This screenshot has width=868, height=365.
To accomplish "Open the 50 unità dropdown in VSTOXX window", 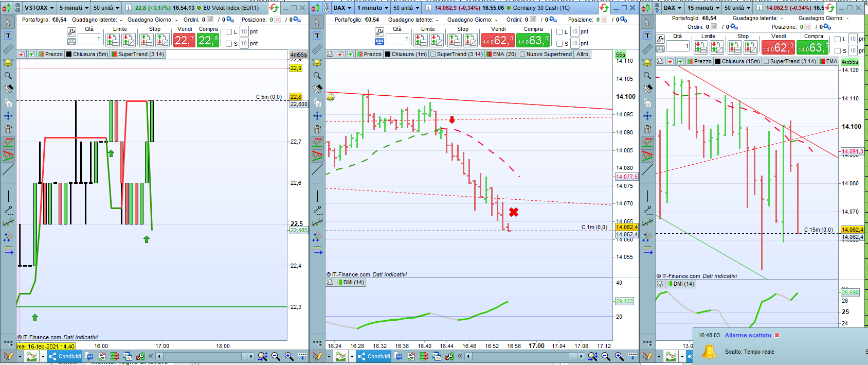I will point(106,8).
